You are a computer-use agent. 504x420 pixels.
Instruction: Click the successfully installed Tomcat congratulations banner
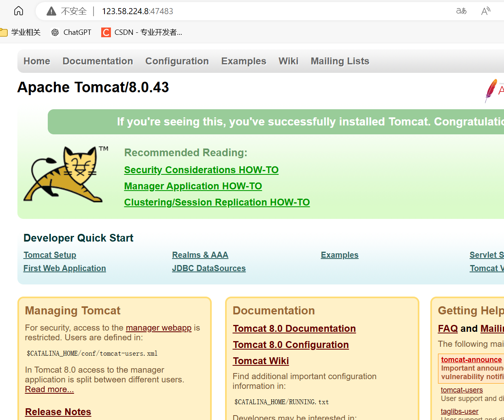click(276, 122)
